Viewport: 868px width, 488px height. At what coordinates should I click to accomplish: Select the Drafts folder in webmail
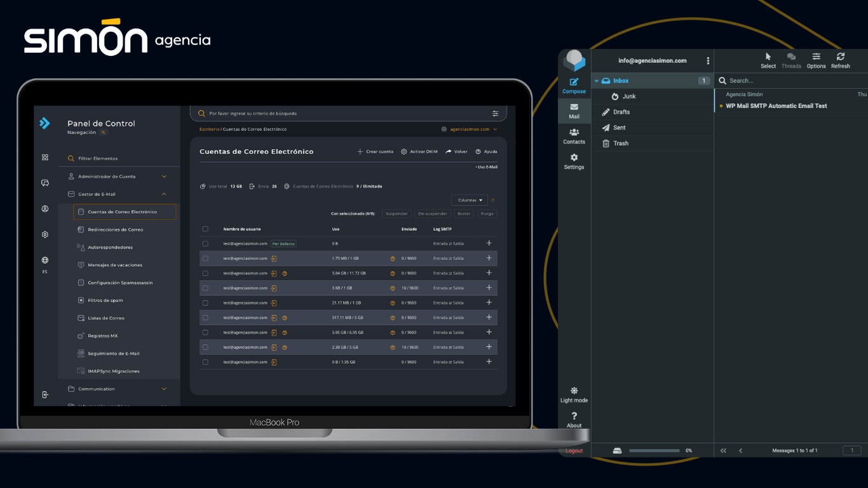tap(653, 112)
